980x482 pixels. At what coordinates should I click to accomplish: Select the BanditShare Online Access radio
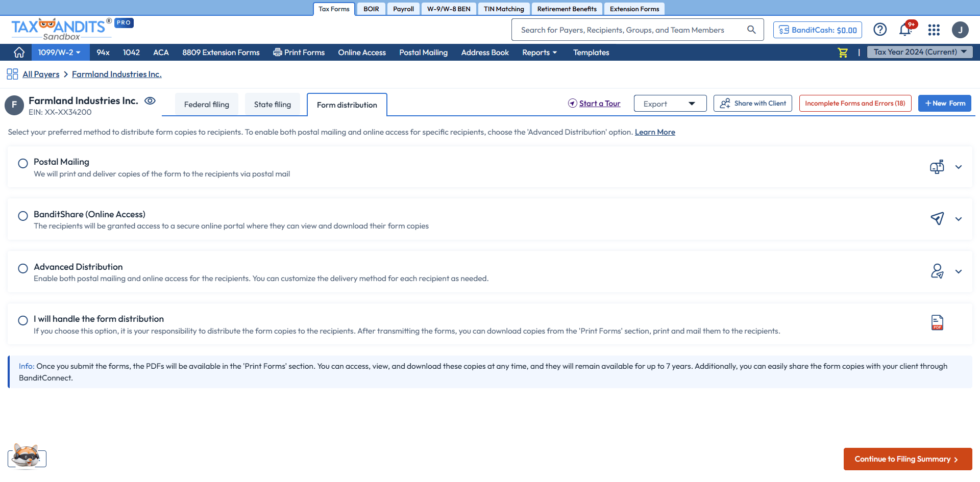click(23, 216)
